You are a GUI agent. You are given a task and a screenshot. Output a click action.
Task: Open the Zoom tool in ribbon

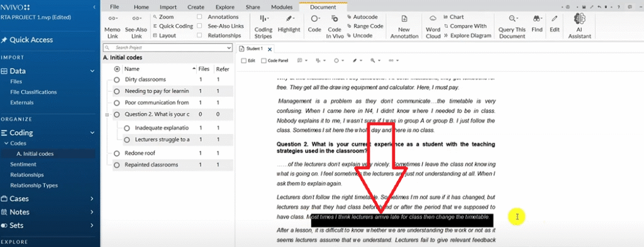coord(163,17)
